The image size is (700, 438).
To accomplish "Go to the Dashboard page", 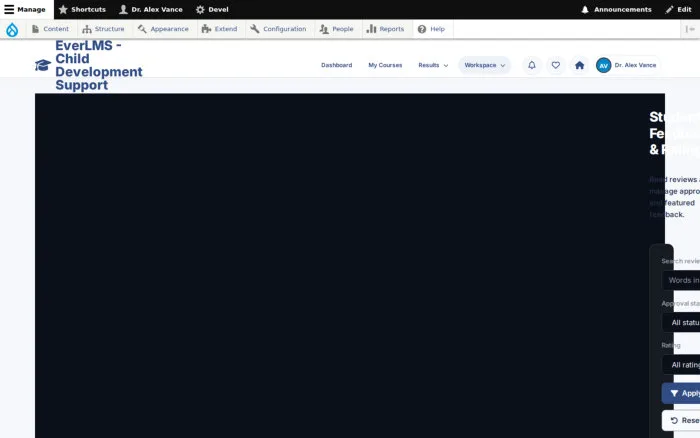I will [337, 65].
